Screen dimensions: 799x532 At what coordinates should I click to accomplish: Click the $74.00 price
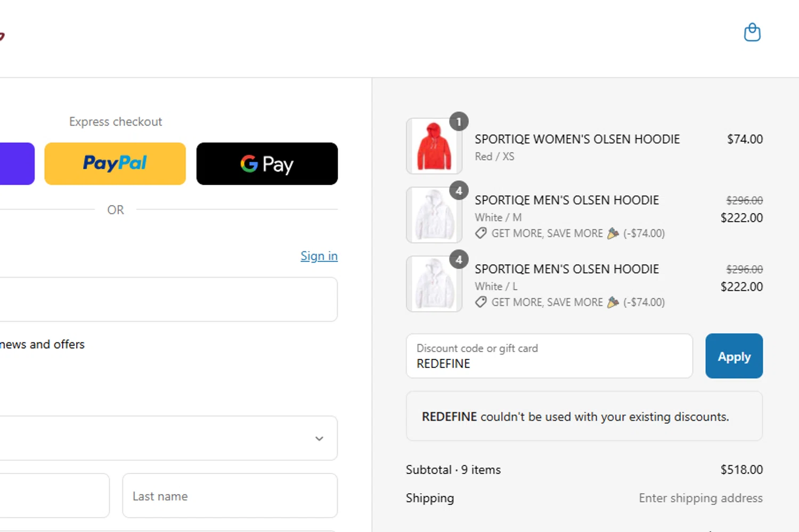[745, 139]
